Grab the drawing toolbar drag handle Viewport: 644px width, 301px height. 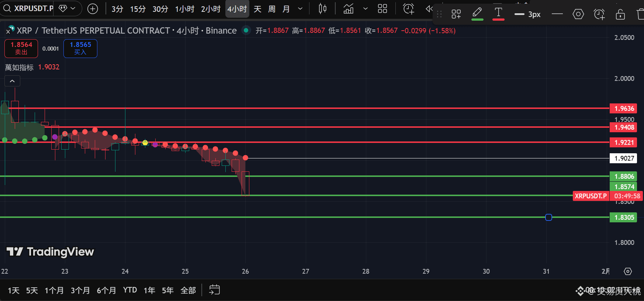pyautogui.click(x=439, y=14)
